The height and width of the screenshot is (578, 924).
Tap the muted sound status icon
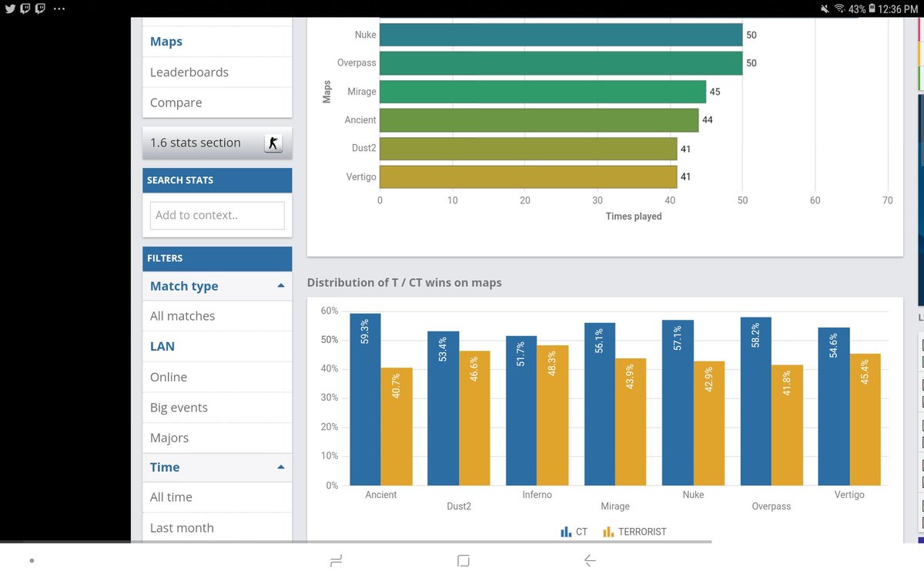click(x=825, y=8)
